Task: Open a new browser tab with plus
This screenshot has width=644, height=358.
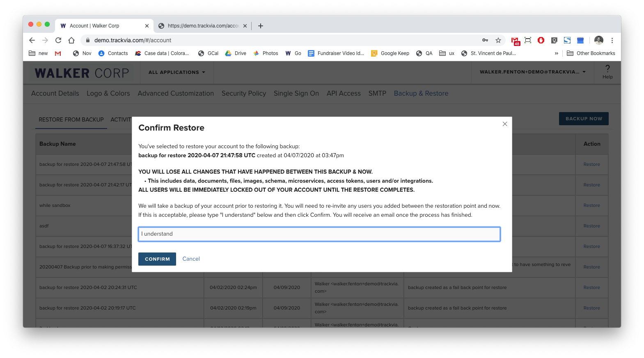Action: point(261,26)
